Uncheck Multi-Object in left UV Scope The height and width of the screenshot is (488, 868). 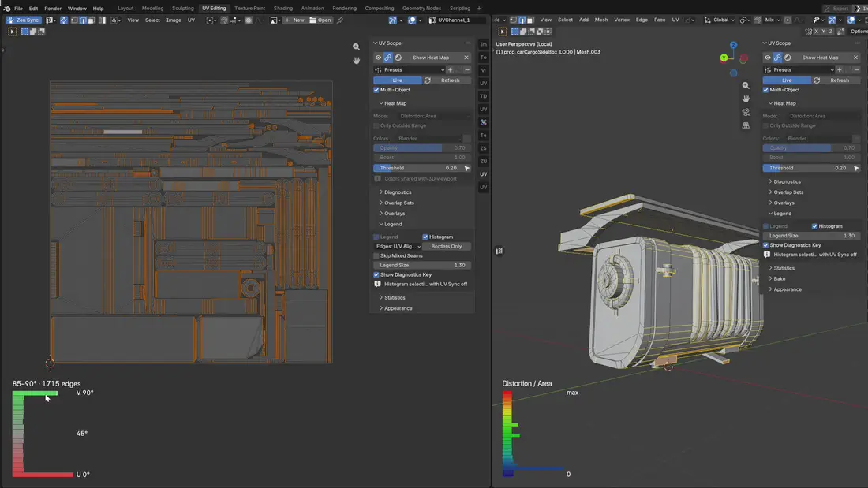click(376, 90)
